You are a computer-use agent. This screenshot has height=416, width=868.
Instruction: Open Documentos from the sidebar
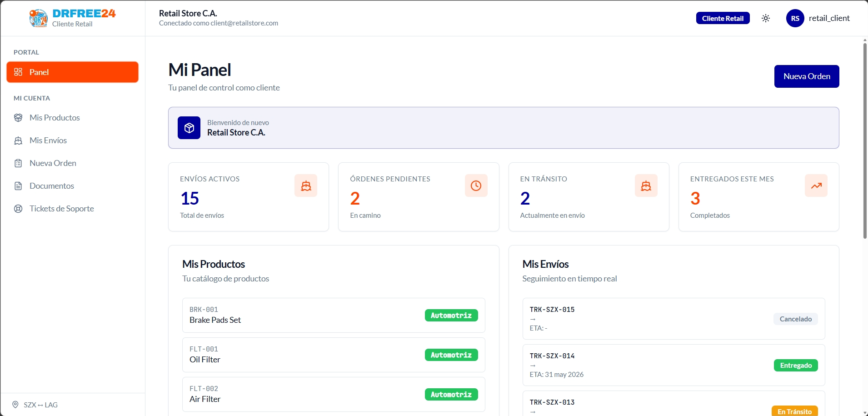pyautogui.click(x=73, y=186)
